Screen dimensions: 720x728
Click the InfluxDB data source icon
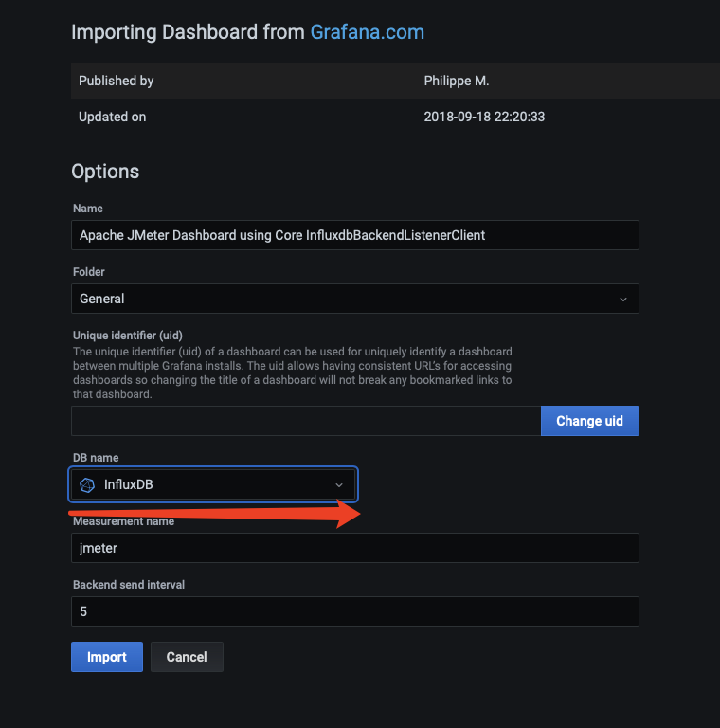pyautogui.click(x=87, y=484)
